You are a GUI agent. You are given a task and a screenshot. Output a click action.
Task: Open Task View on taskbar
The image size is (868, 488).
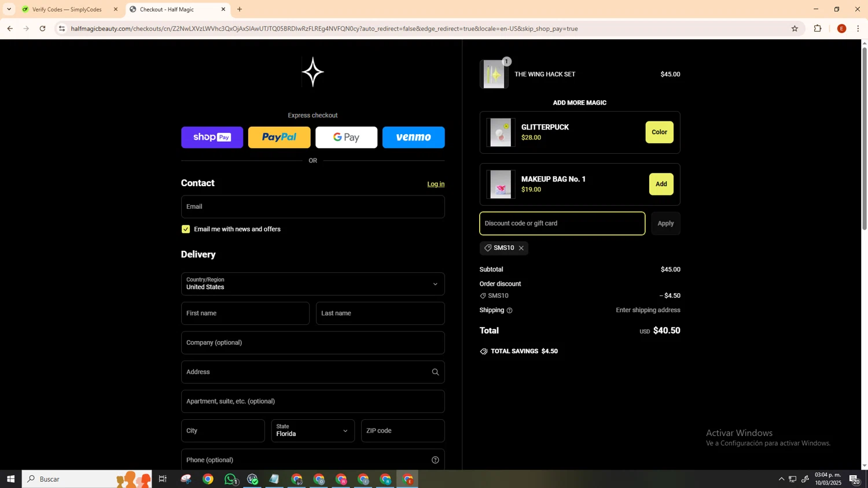click(163, 479)
